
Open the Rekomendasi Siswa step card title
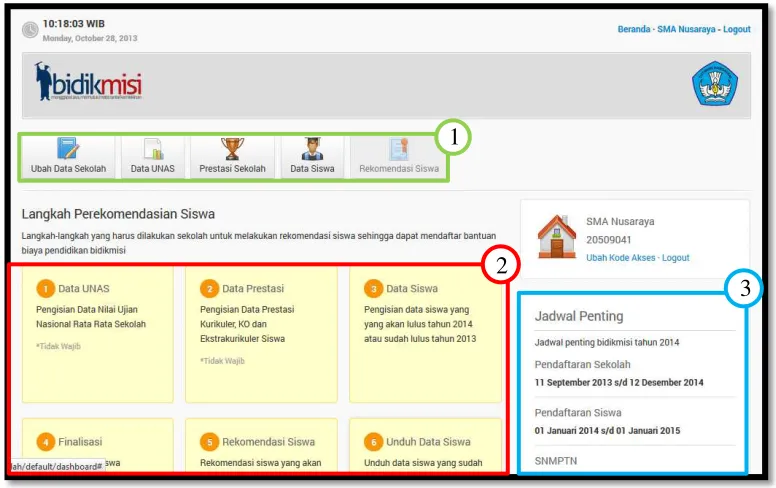click(x=268, y=441)
